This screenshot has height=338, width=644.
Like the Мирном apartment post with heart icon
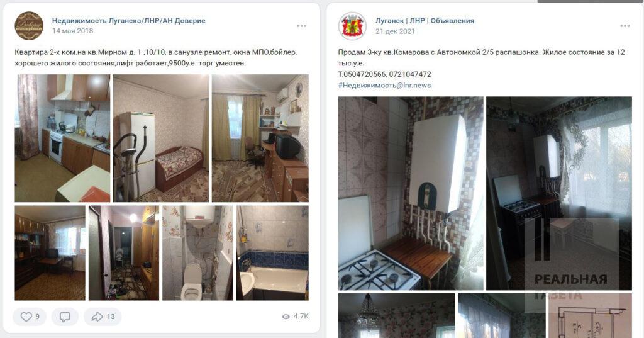click(29, 317)
